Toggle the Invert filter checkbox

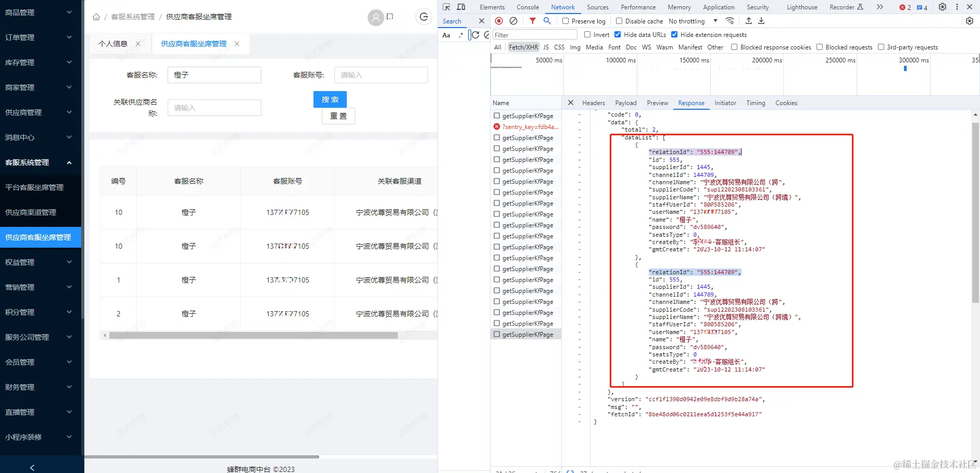pyautogui.click(x=587, y=34)
